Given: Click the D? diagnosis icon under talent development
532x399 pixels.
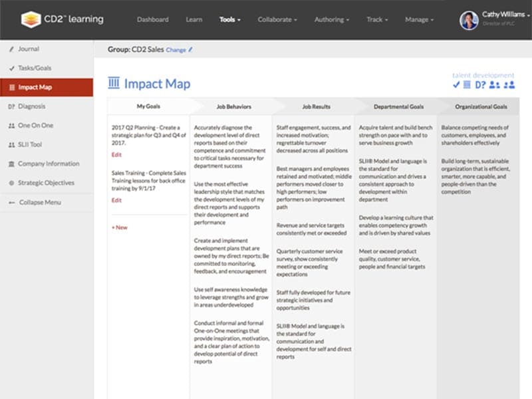Looking at the screenshot, I should [x=480, y=84].
